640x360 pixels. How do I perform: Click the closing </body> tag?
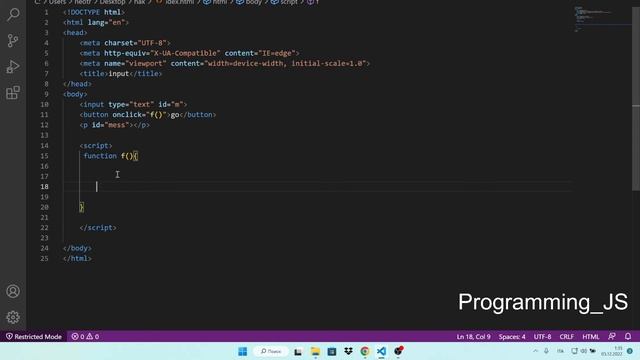pos(78,248)
